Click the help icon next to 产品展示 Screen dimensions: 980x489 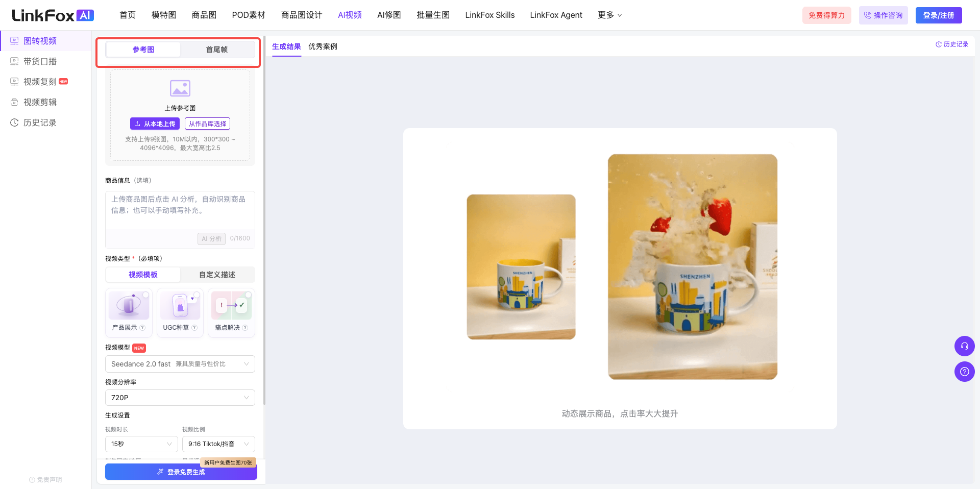(x=142, y=328)
